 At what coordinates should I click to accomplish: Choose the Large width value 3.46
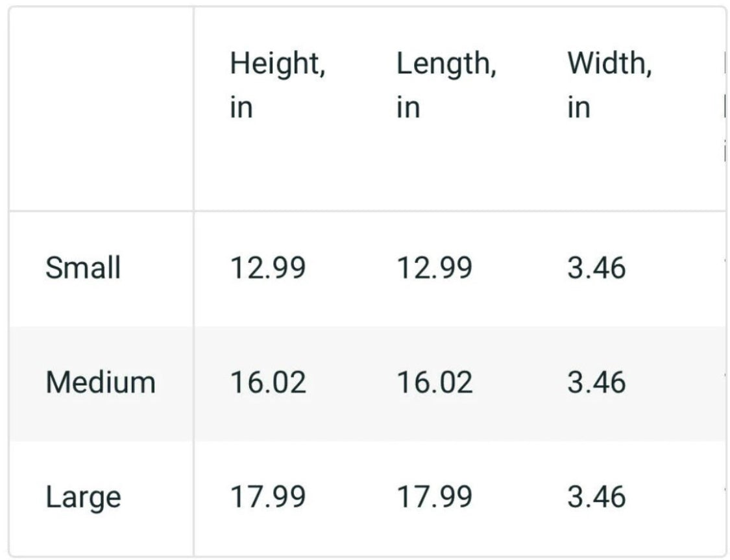[x=596, y=497]
